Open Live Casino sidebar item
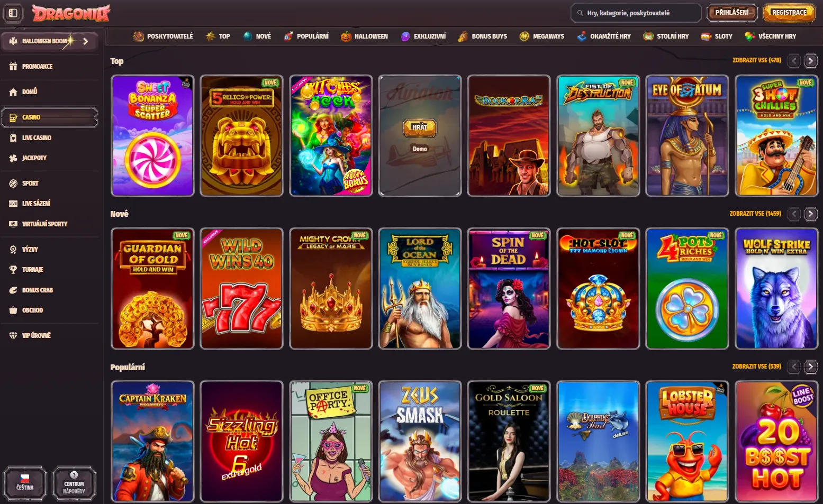Image resolution: width=823 pixels, height=504 pixels. click(x=36, y=138)
